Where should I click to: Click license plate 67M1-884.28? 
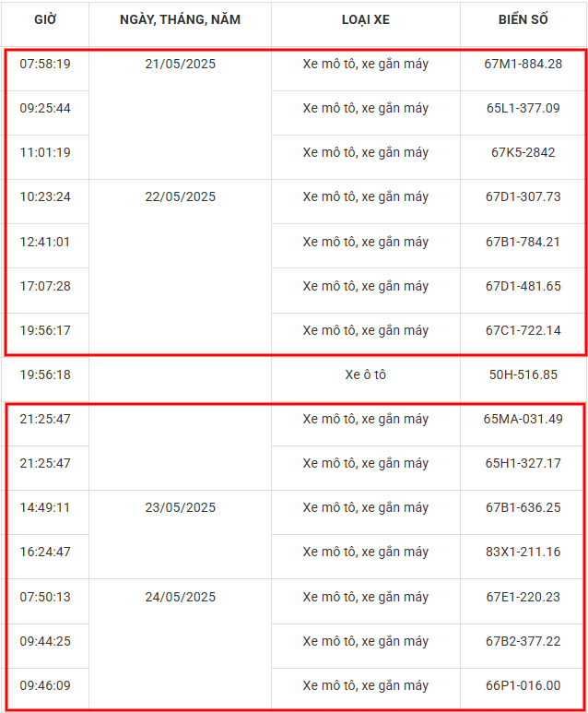tap(523, 64)
